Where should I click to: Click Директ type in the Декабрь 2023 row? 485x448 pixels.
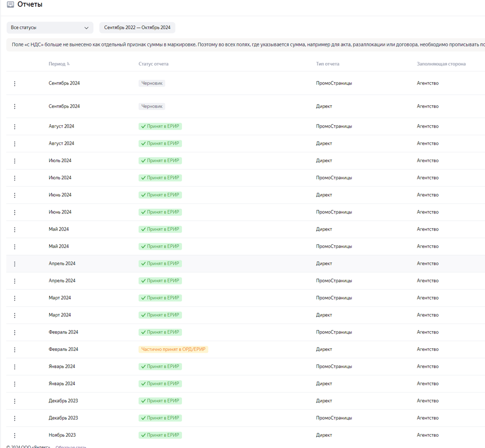click(324, 401)
